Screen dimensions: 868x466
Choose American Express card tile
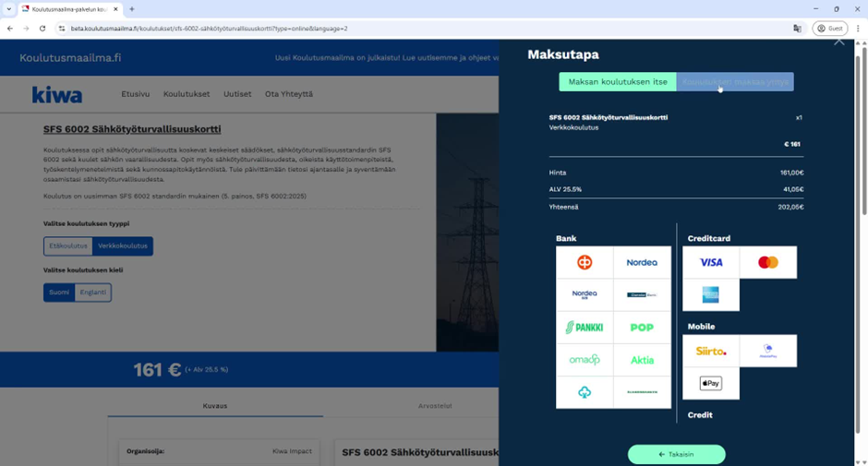click(x=711, y=294)
